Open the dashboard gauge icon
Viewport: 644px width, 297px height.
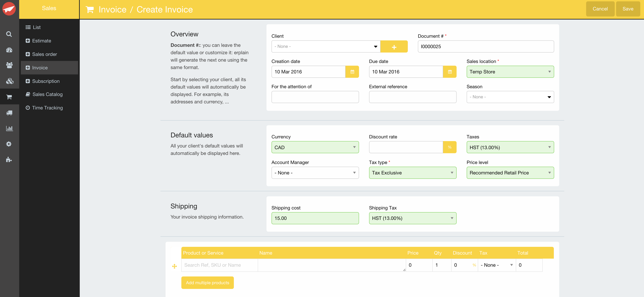(x=9, y=50)
